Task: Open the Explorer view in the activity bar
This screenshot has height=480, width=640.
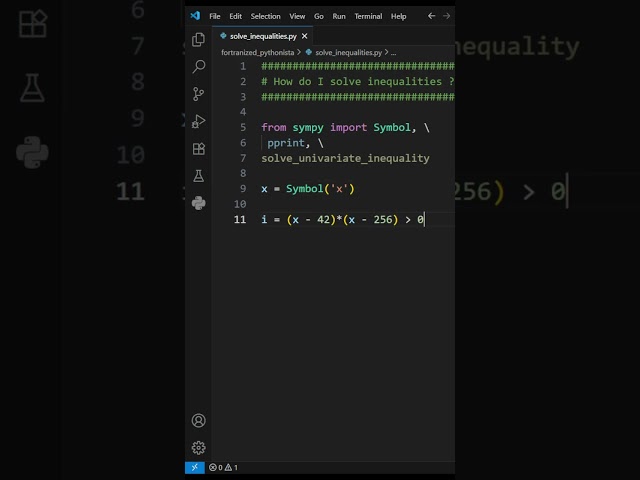Action: (x=198, y=40)
